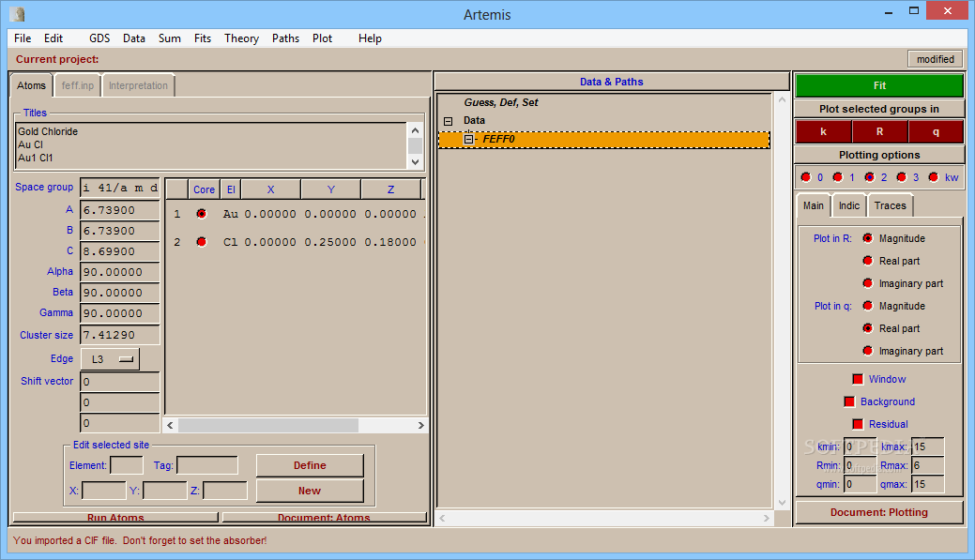This screenshot has width=975, height=560.
Task: Choose the kw k-weight option
Action: tap(934, 177)
